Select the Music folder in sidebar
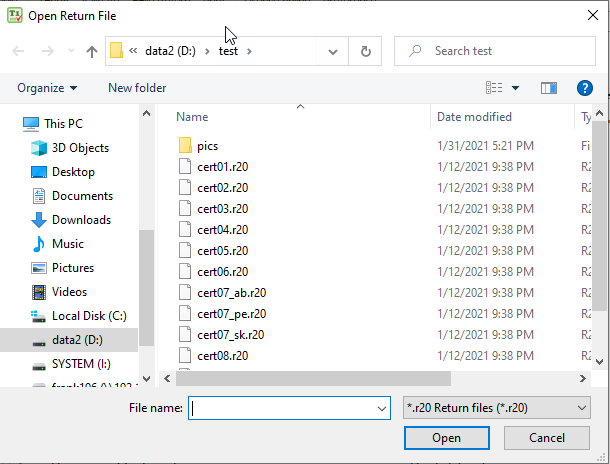The image size is (610, 464). 67,244
